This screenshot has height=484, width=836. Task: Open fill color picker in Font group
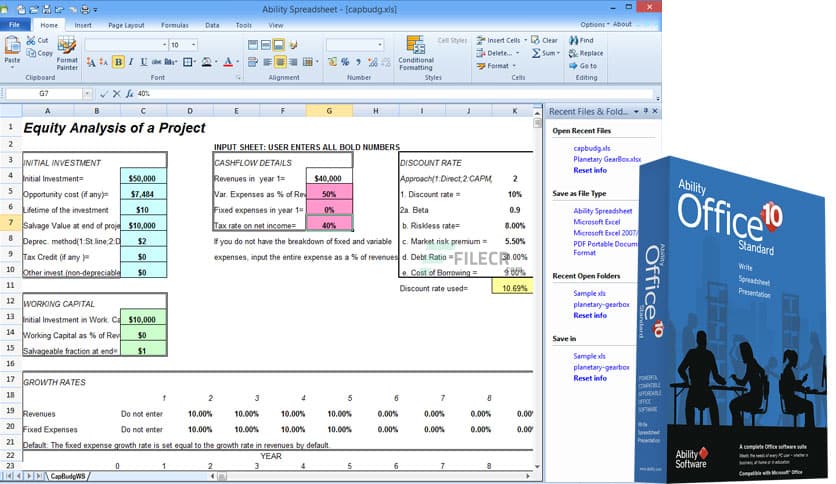pyautogui.click(x=209, y=62)
